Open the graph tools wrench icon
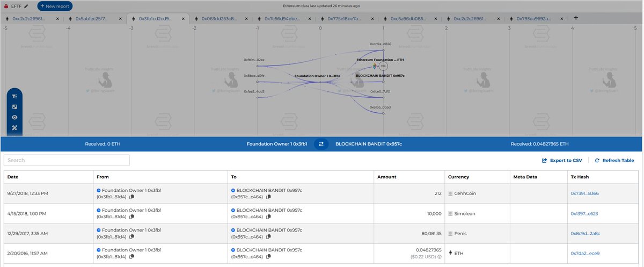Screen dimensions: 644x267 (x=15, y=127)
